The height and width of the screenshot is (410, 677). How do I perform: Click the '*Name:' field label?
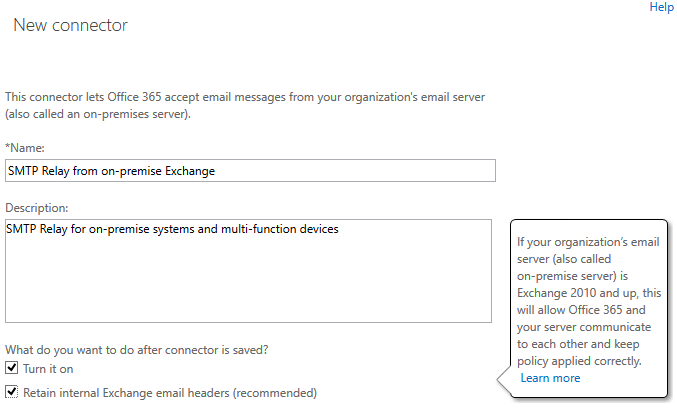coord(25,148)
